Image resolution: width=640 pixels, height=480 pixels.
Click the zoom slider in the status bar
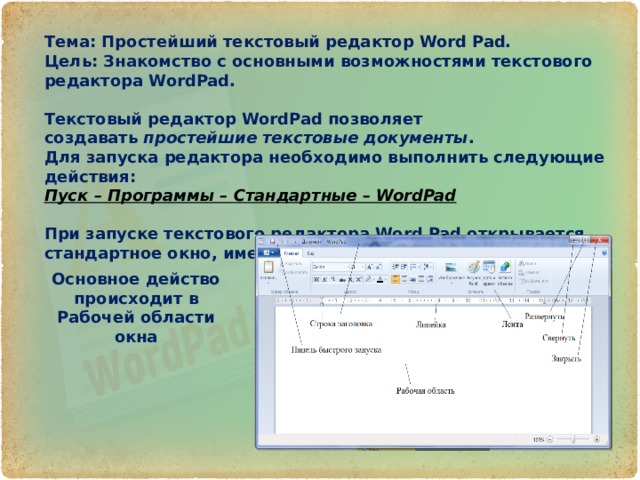click(573, 440)
